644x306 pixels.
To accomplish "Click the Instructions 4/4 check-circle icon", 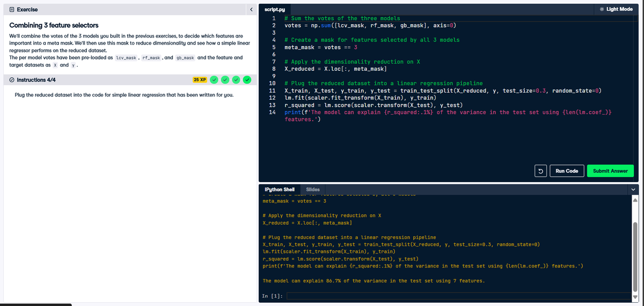I will point(13,80).
